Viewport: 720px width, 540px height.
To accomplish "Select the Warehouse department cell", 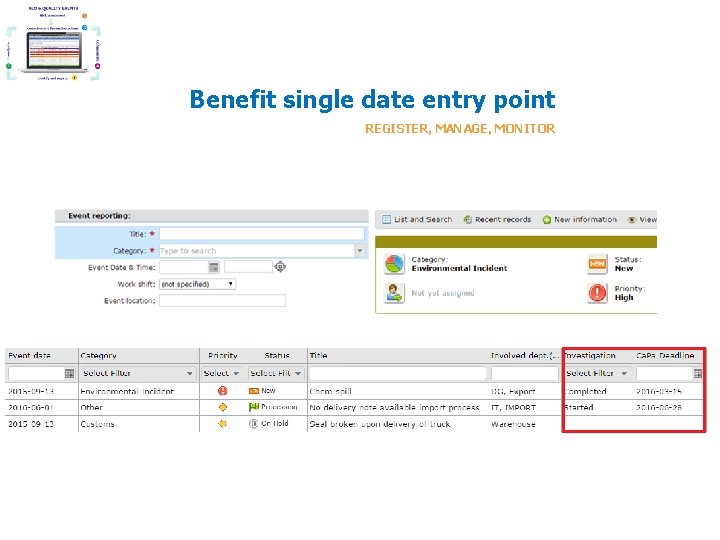I will click(513, 424).
